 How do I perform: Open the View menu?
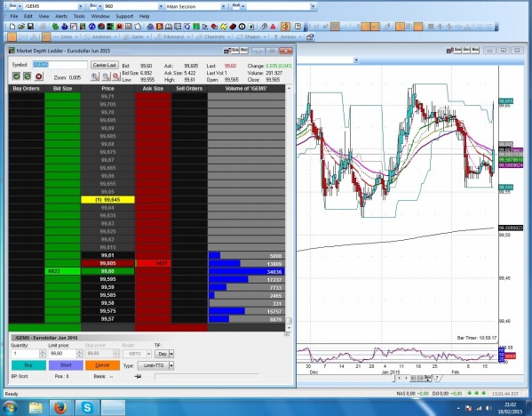pyautogui.click(x=44, y=16)
